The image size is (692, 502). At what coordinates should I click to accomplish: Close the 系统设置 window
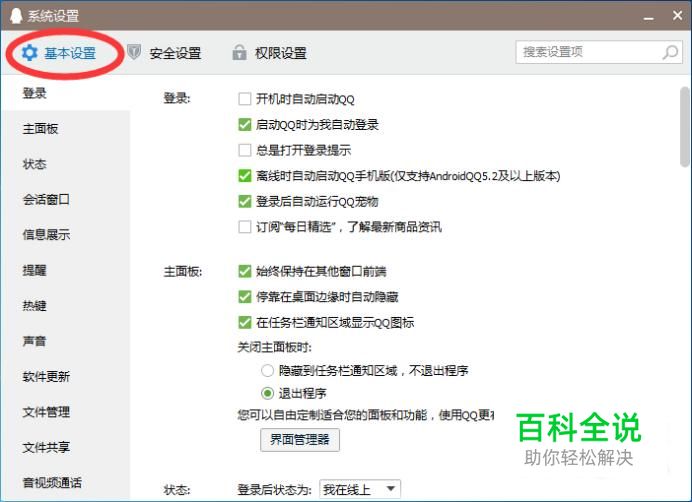677,15
